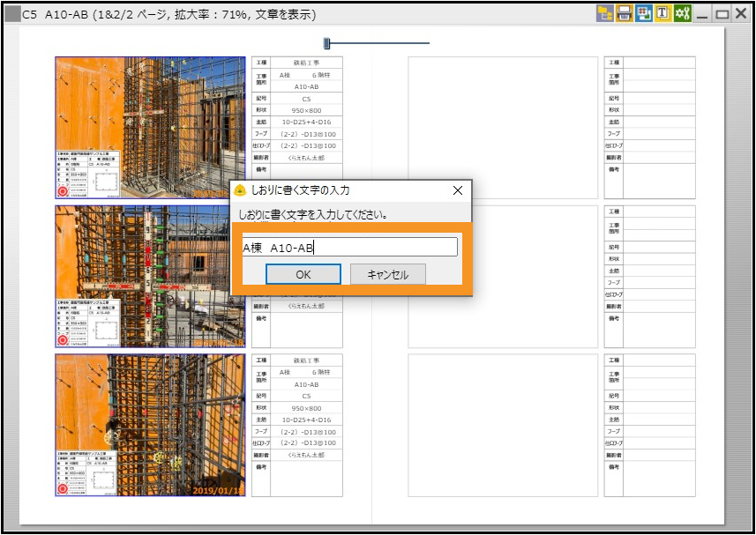
Task: Click the empty bottom photo frame on right page
Action: pos(503,425)
